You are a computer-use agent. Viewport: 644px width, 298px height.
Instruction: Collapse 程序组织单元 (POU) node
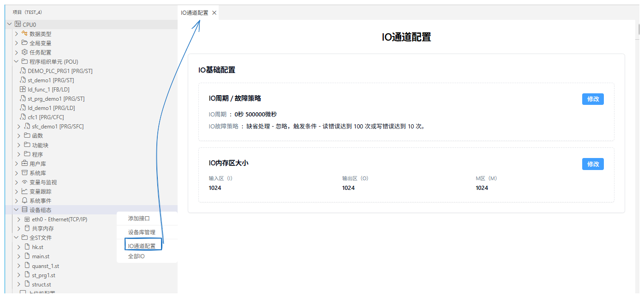click(17, 61)
